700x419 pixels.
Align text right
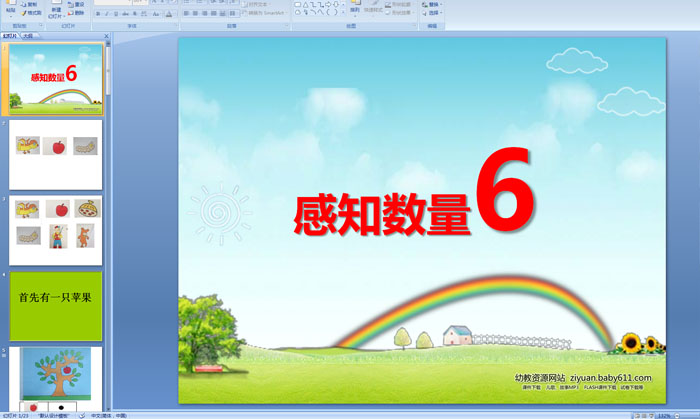204,14
